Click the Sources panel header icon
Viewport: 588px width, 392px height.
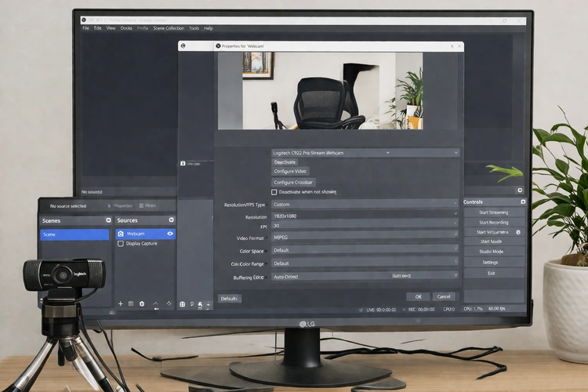coord(172,220)
